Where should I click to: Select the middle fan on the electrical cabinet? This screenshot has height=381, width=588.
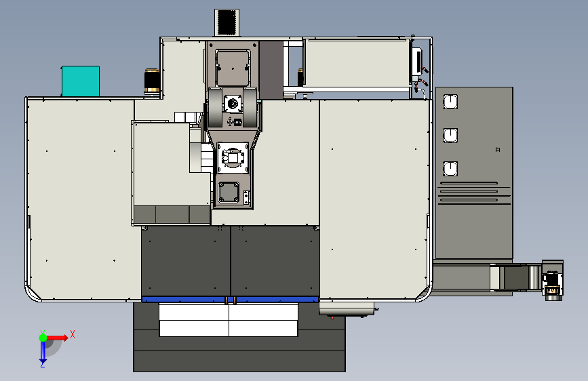point(450,136)
